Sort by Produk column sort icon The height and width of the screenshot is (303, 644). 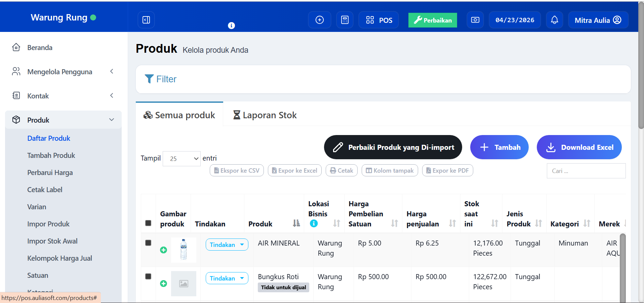296,223
